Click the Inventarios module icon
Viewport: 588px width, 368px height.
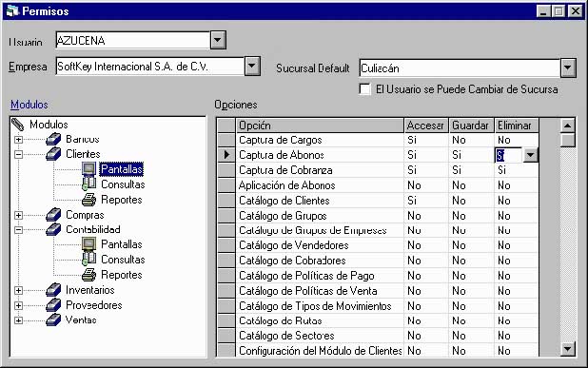53,290
